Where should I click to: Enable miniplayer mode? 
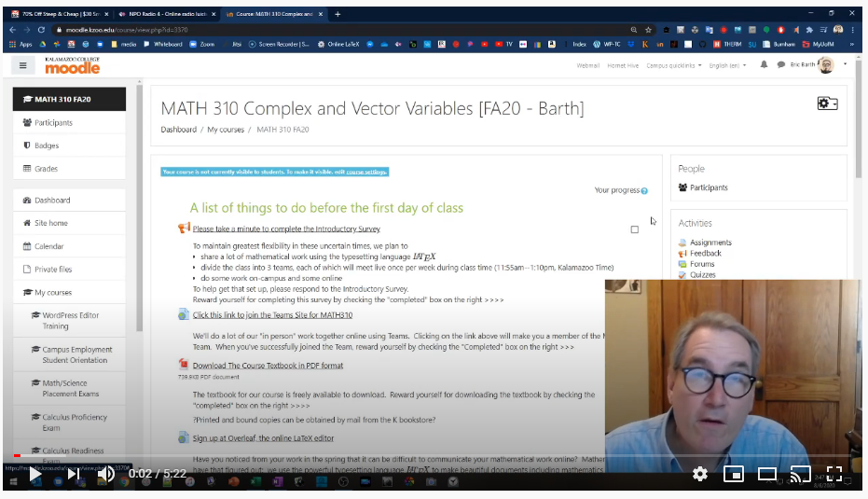pos(734,474)
